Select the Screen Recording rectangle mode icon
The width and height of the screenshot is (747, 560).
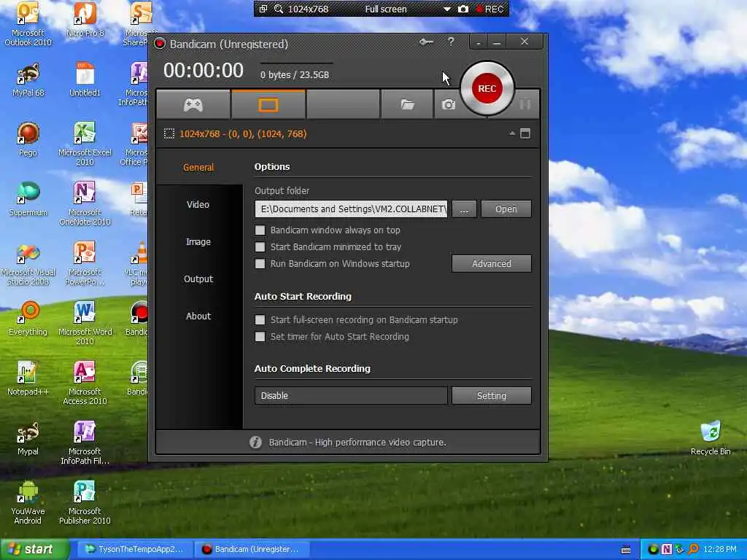[x=268, y=104]
